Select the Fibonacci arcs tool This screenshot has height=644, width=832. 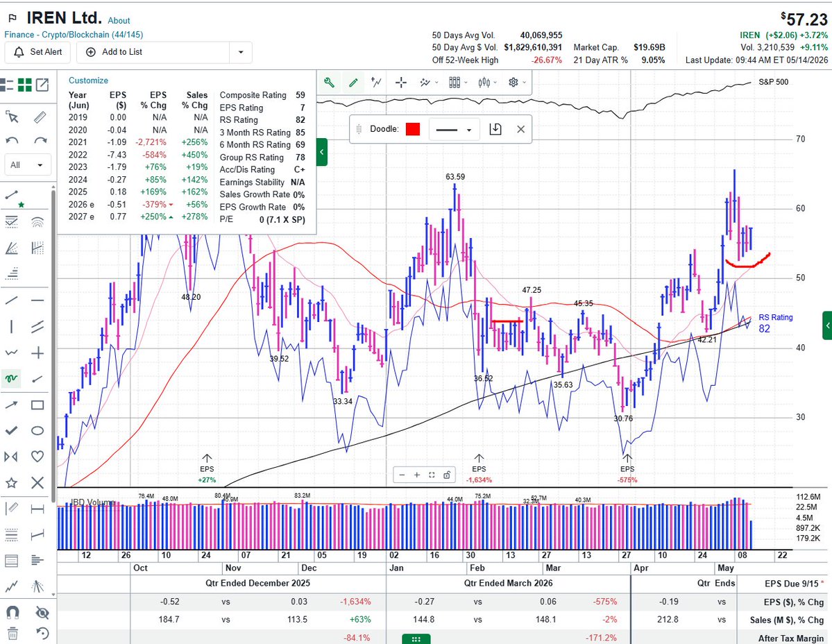coord(37,222)
